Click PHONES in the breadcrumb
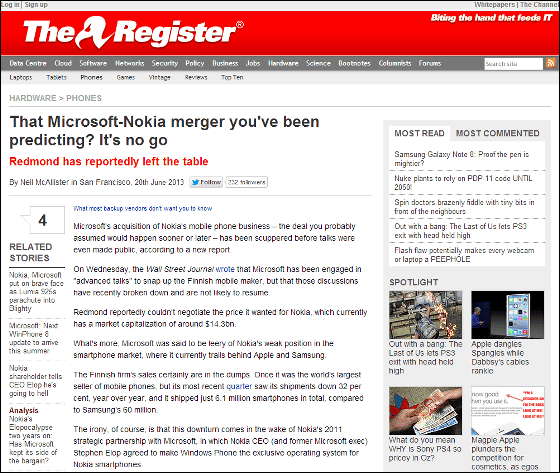Screen dimensions: 560x473 point(84,98)
